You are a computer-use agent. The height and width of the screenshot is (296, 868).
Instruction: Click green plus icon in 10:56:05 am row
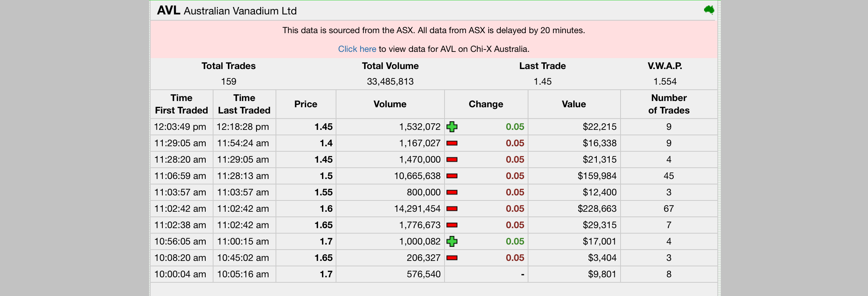[452, 241]
